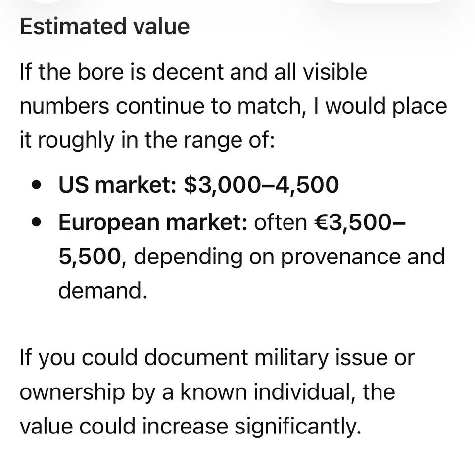This screenshot has height=476, width=475.
Task: Click the bold "5,500" figure
Action: click(x=90, y=257)
